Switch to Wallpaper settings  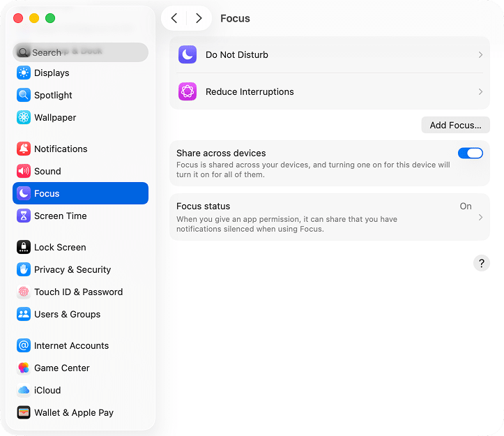point(80,117)
